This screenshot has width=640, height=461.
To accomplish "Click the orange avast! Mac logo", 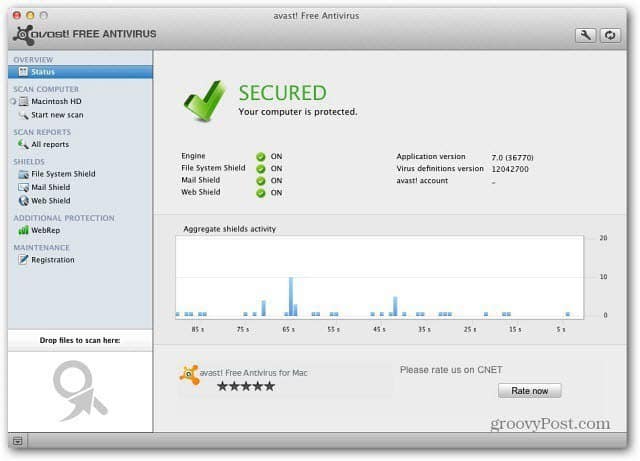I will 189,375.
